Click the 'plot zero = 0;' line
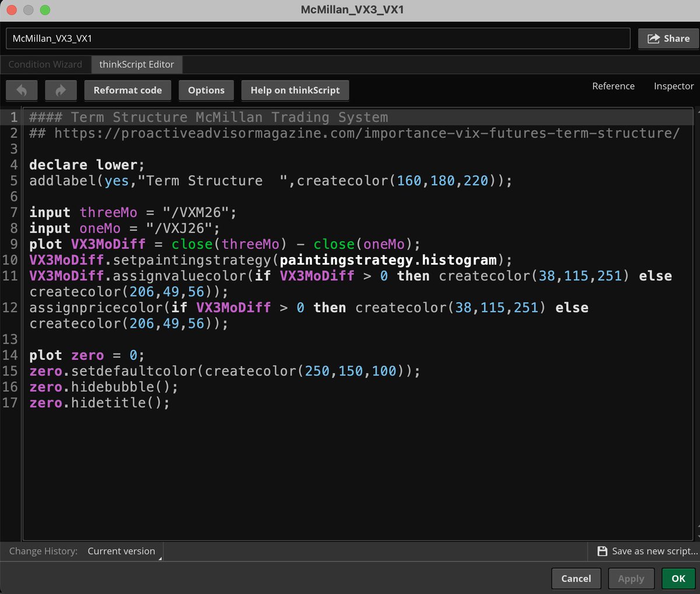This screenshot has height=594, width=700. pyautogui.click(x=87, y=356)
